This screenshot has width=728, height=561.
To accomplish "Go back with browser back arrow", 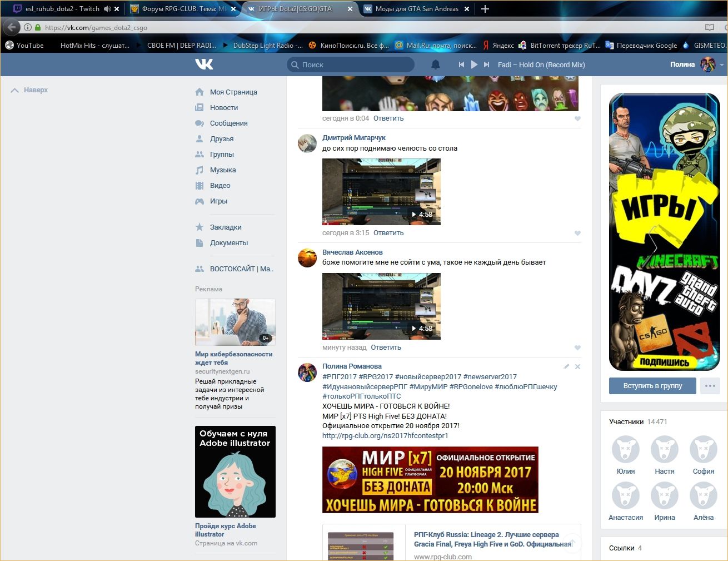I will click(12, 27).
